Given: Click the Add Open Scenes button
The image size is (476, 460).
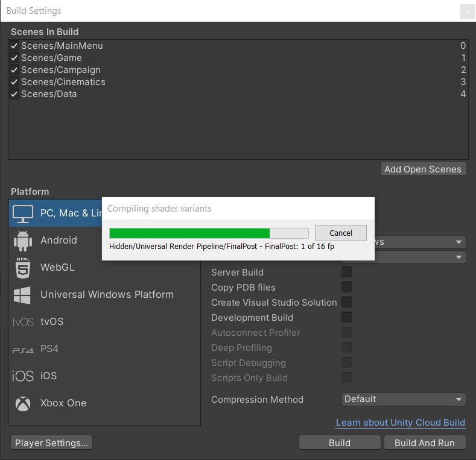Looking at the screenshot, I should click(423, 169).
